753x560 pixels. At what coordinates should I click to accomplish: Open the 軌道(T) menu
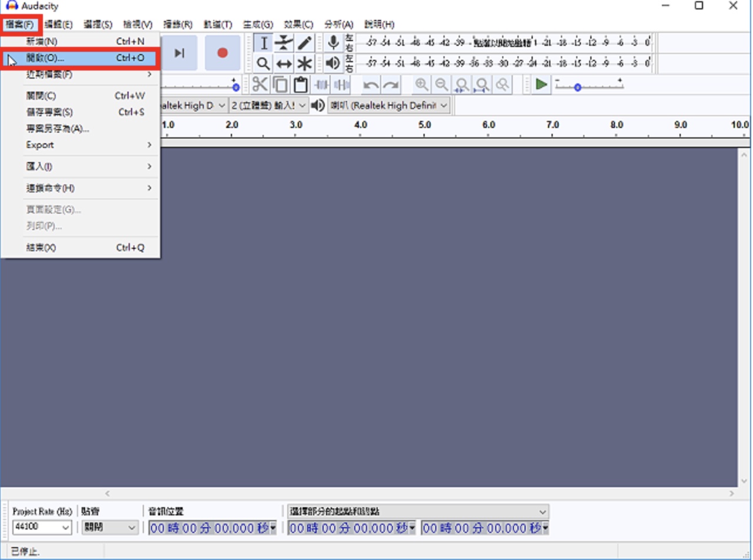tap(218, 25)
